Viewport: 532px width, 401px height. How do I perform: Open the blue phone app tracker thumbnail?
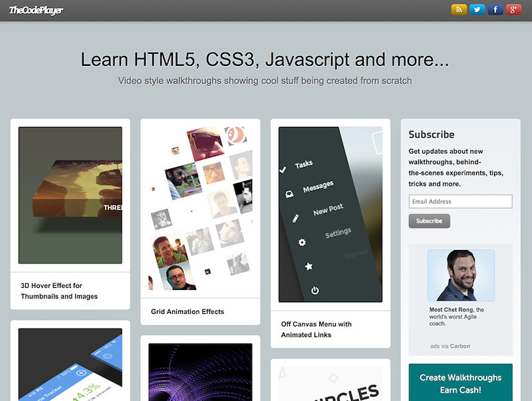pos(70,364)
